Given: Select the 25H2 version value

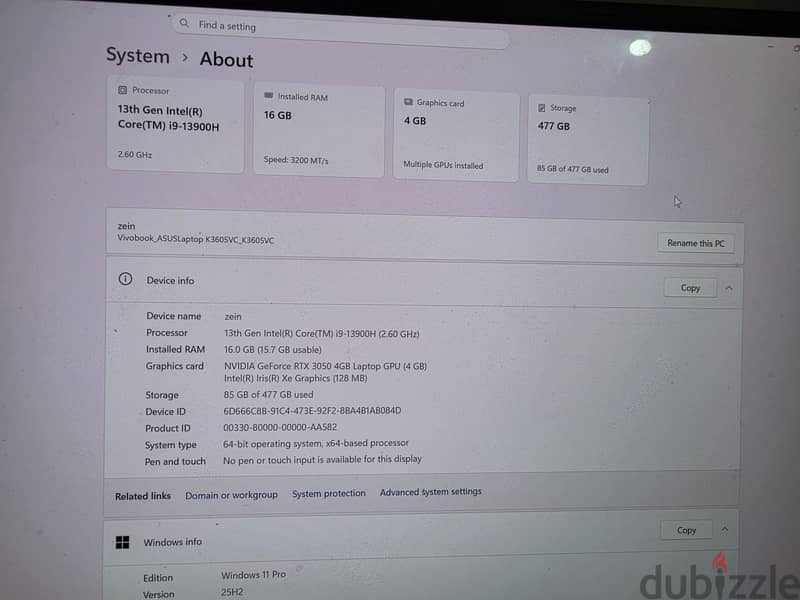Looking at the screenshot, I should click(x=232, y=592).
